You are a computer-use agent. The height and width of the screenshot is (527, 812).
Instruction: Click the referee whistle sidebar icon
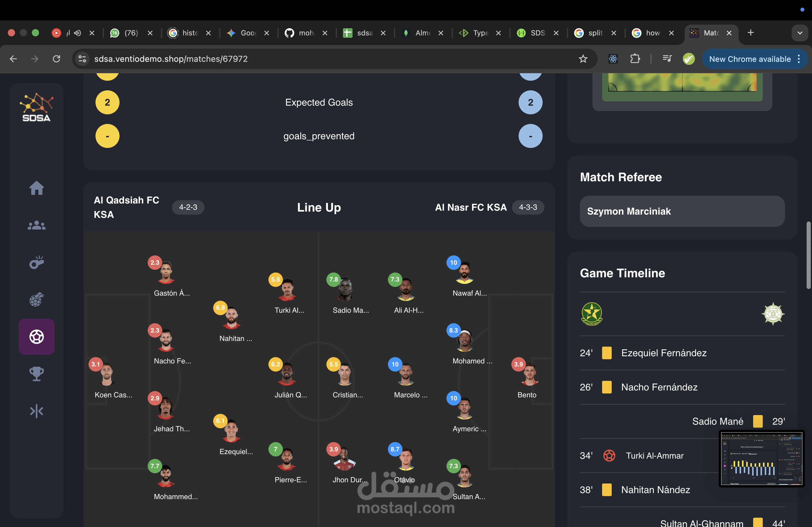tap(37, 263)
